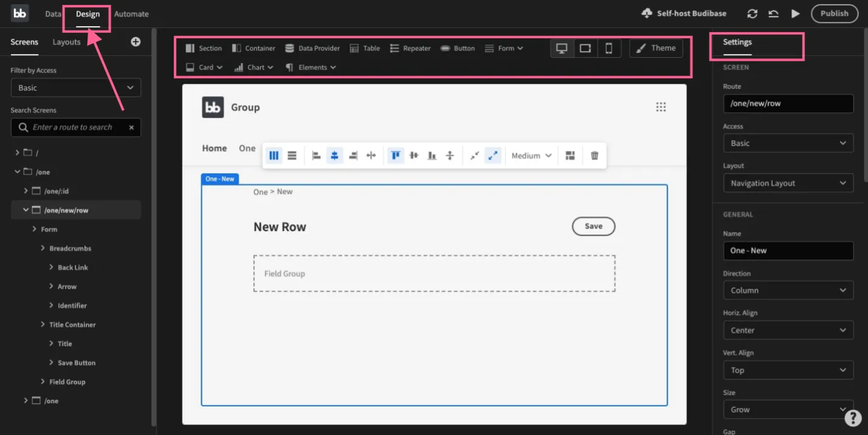Open the Medium gap dropdown
The width and height of the screenshot is (868, 435).
pyautogui.click(x=531, y=156)
